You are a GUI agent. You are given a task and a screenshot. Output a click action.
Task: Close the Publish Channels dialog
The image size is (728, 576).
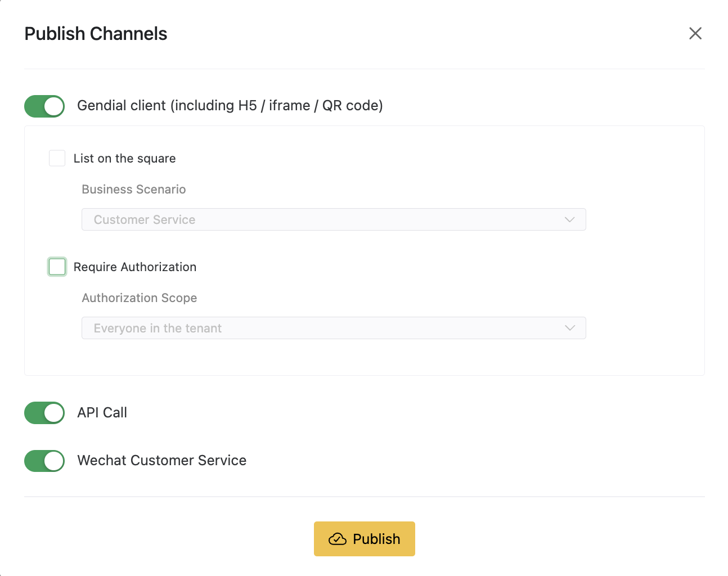point(695,34)
